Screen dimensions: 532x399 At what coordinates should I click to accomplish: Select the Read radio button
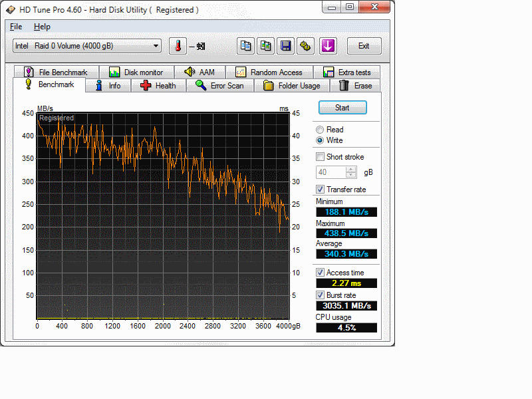tap(320, 130)
